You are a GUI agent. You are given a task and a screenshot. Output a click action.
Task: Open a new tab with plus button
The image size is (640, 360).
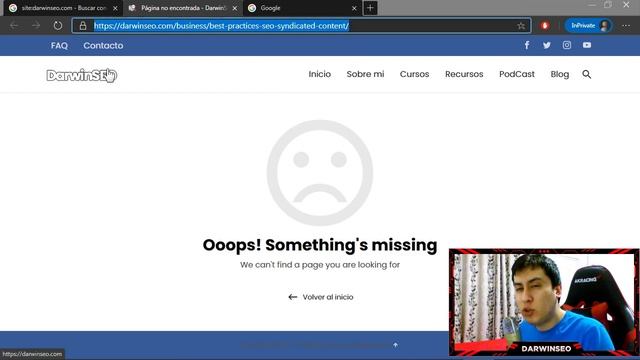[370, 8]
